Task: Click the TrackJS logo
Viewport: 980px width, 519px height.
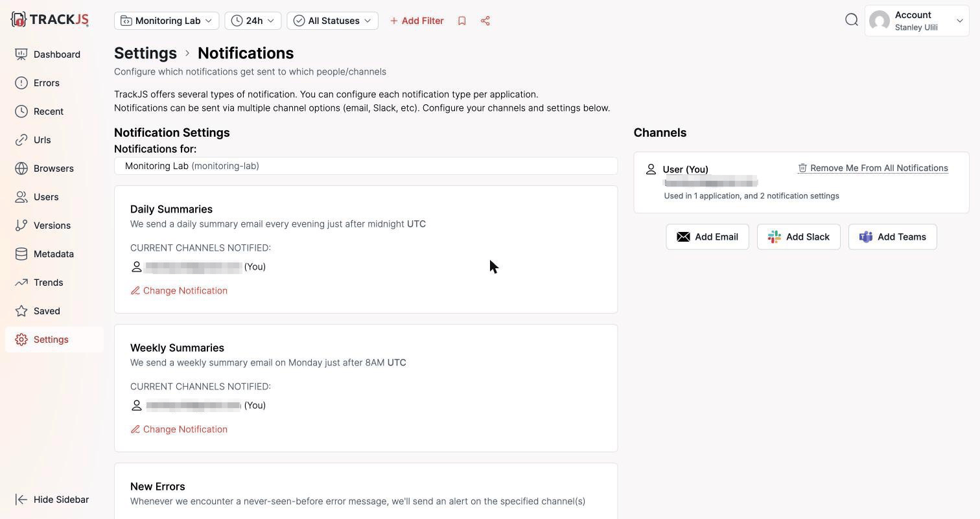Action: [x=50, y=19]
